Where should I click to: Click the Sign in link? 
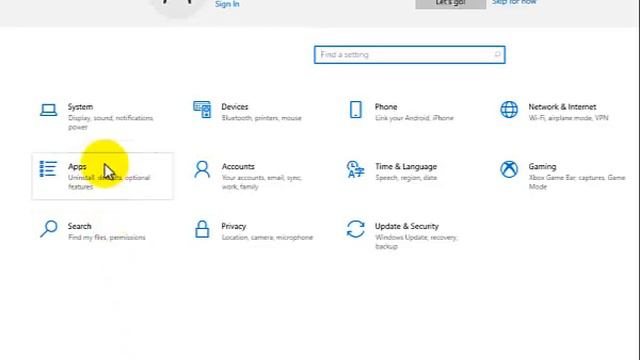[x=227, y=4]
